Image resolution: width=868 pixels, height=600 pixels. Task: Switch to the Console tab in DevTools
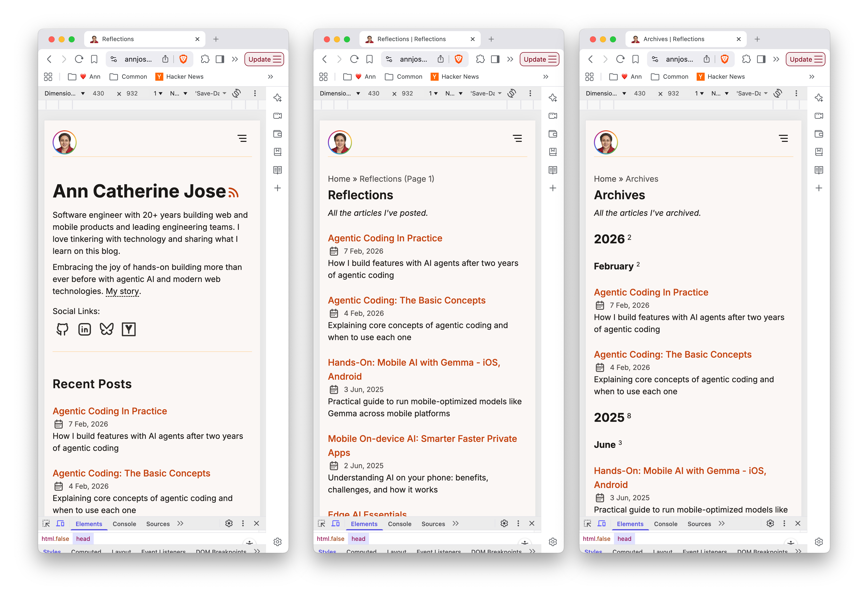124,524
